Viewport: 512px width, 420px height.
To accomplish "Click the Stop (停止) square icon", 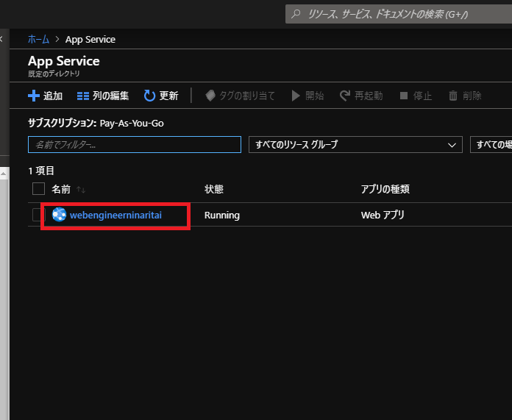I will tap(404, 96).
